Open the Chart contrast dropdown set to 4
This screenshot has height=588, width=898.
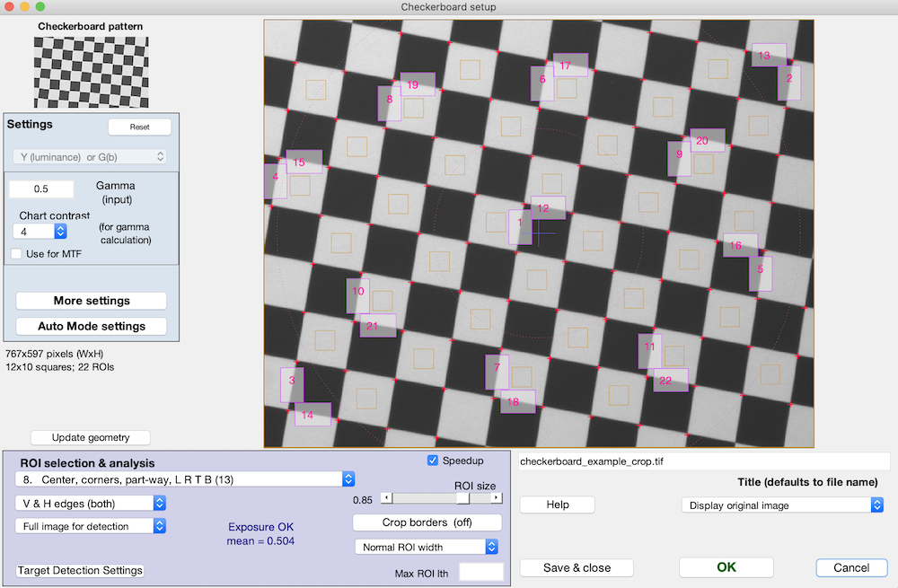coord(40,232)
